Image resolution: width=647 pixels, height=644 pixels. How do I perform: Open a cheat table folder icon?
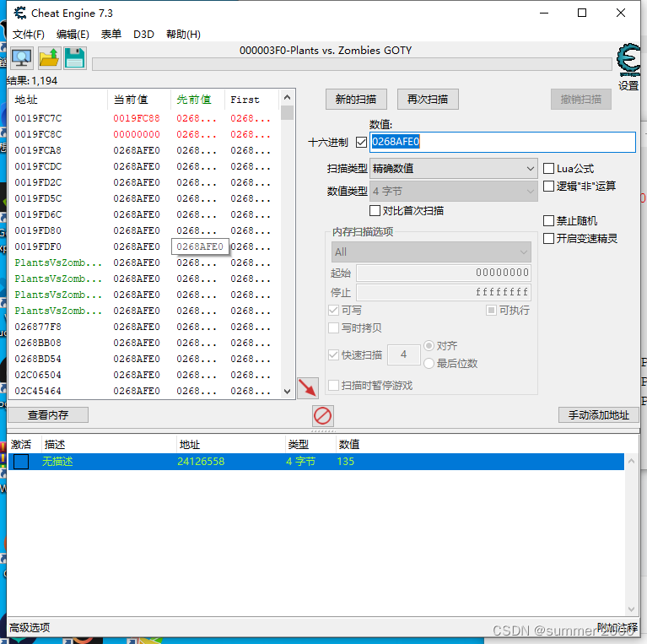point(49,57)
